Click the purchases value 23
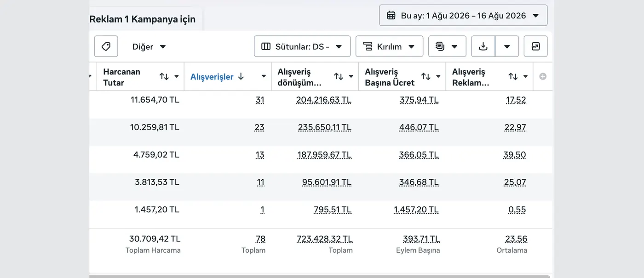This screenshot has height=278, width=644. tap(259, 127)
